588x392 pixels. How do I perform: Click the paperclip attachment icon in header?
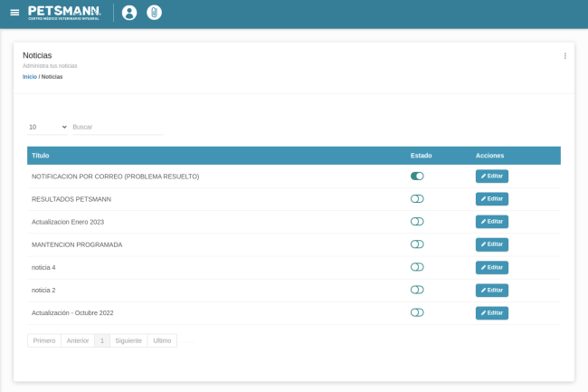[155, 13]
